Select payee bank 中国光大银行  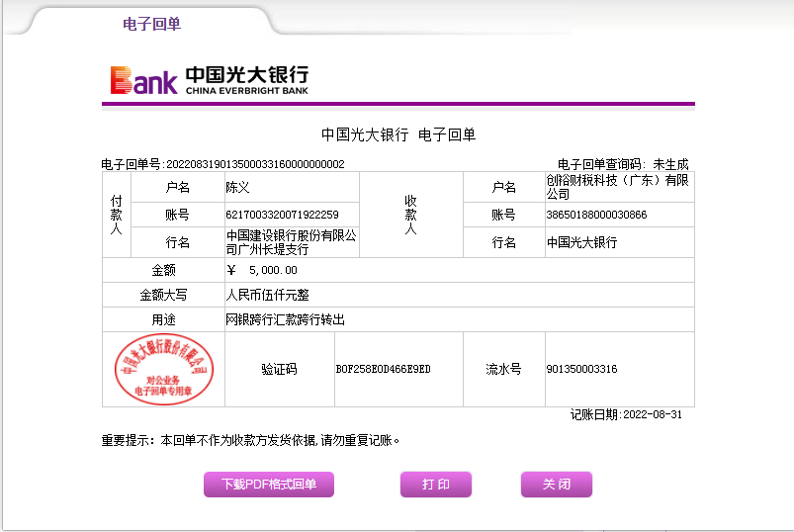click(581, 242)
